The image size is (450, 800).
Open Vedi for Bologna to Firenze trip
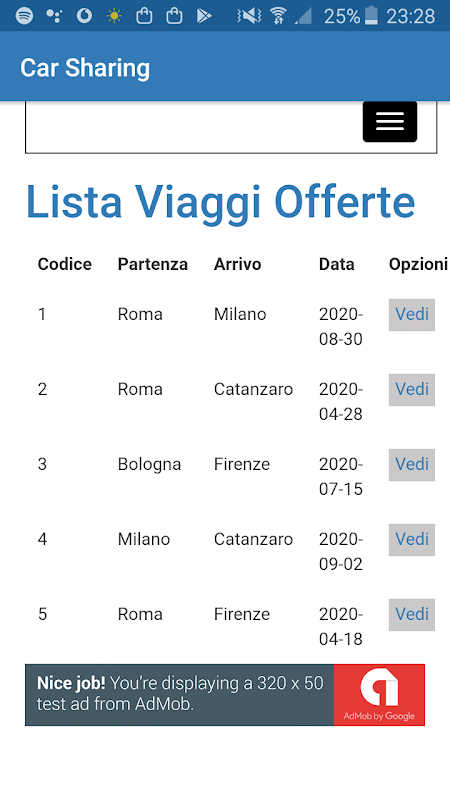(x=412, y=464)
